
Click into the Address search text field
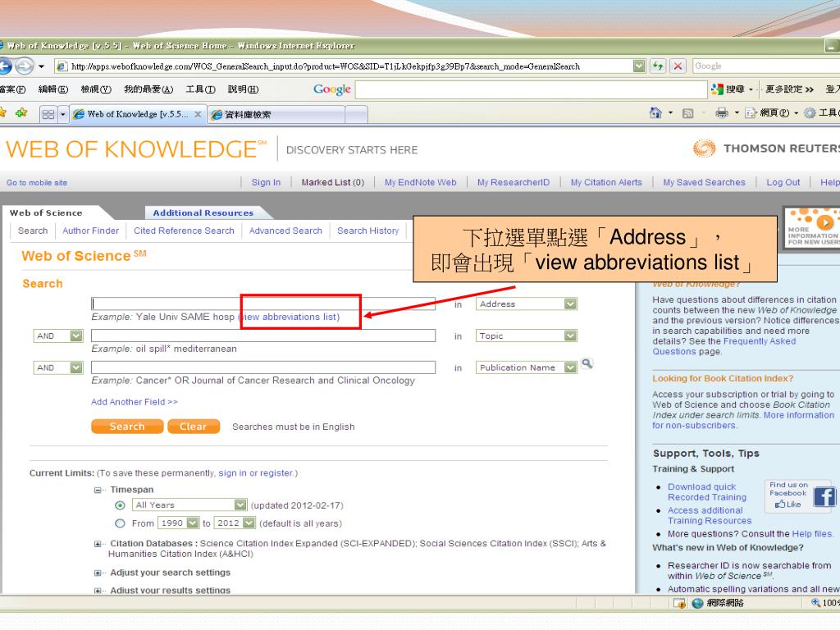(x=263, y=304)
